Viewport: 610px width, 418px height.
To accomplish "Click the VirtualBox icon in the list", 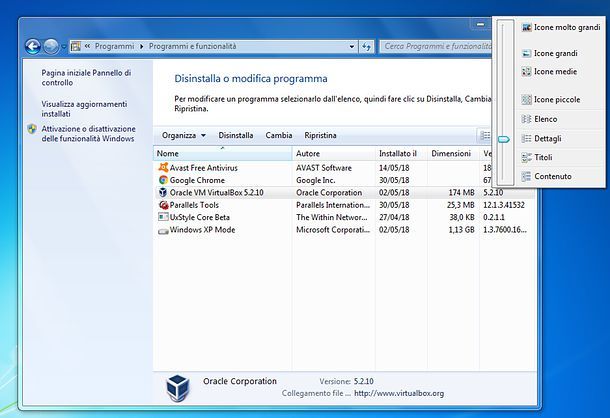I will point(163,193).
